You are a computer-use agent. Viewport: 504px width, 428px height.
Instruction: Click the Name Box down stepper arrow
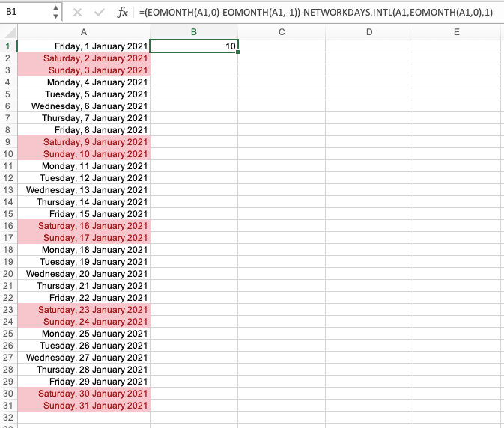point(55,16)
